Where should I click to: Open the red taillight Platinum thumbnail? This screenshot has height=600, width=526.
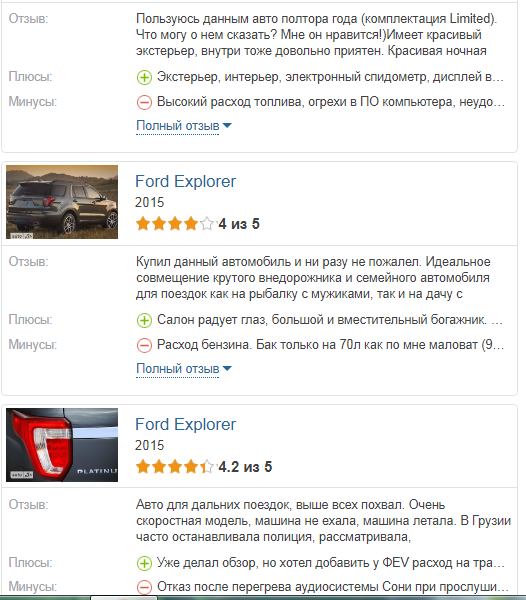tap(62, 445)
